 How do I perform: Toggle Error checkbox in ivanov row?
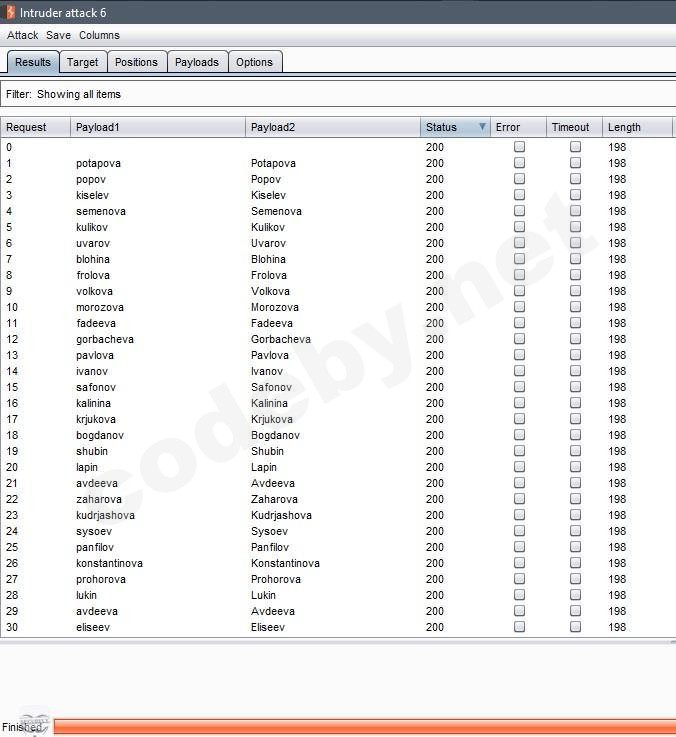pos(519,370)
